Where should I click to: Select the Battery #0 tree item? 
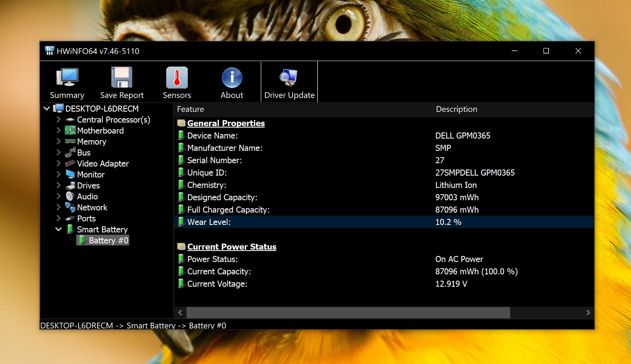[x=108, y=240]
